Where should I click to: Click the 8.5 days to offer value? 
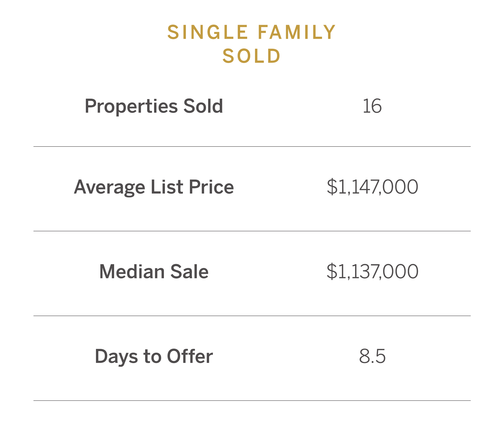(372, 356)
